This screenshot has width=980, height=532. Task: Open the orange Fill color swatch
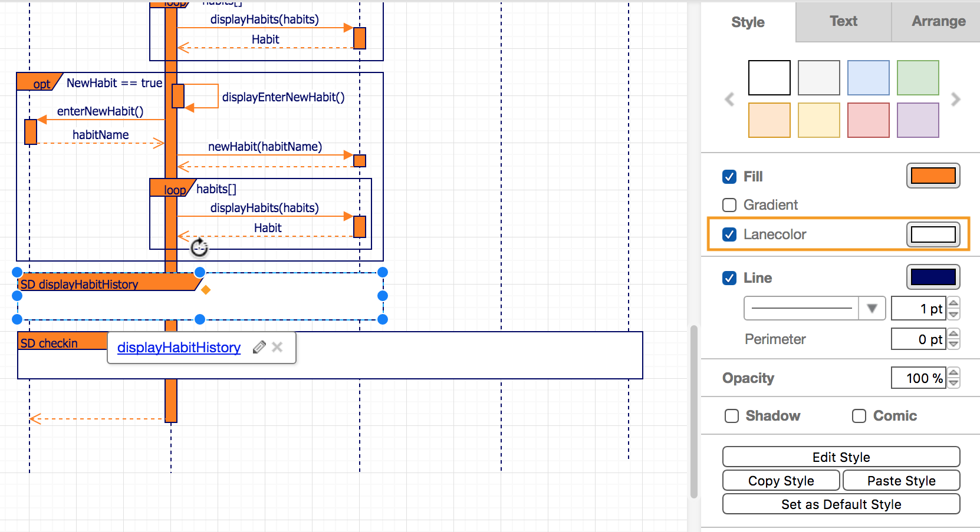tap(933, 176)
